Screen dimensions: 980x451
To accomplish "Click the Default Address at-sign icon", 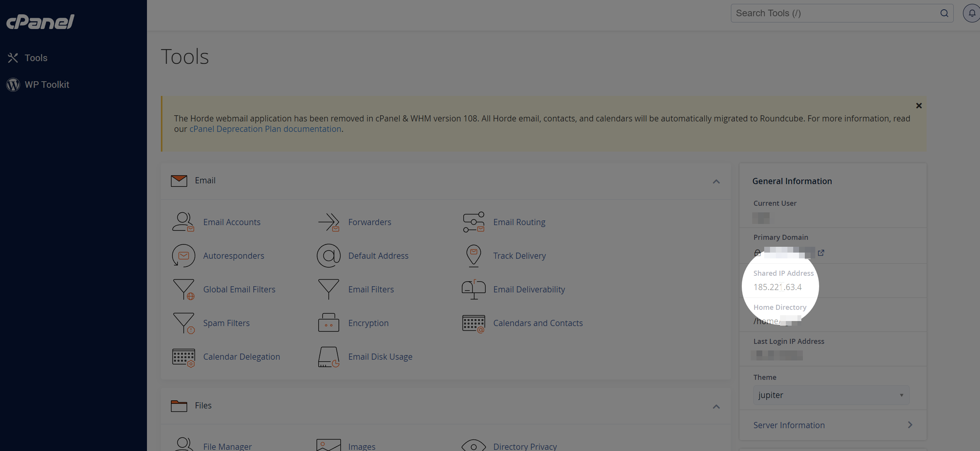I will pyautogui.click(x=329, y=256).
